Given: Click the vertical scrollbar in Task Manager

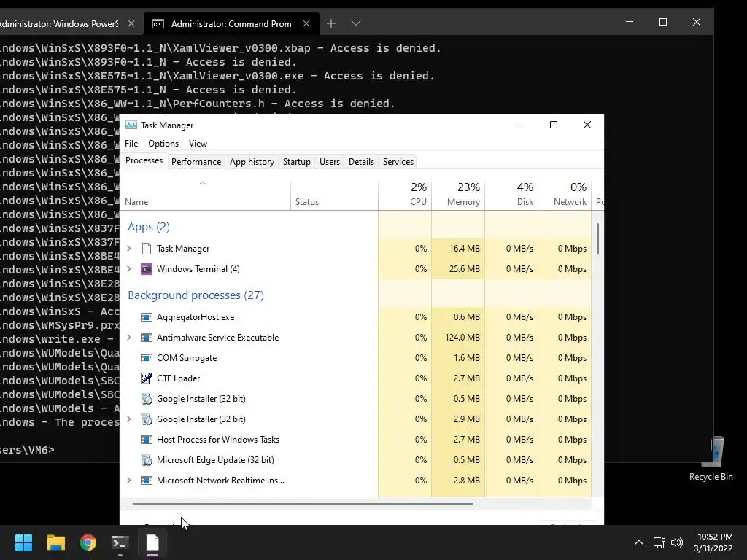Looking at the screenshot, I should click(x=598, y=239).
